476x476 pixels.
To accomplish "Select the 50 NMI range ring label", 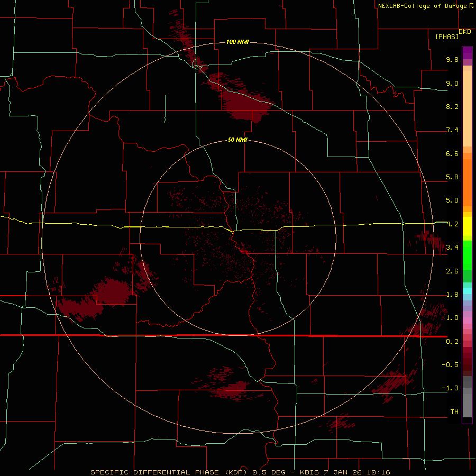I will click(237, 140).
